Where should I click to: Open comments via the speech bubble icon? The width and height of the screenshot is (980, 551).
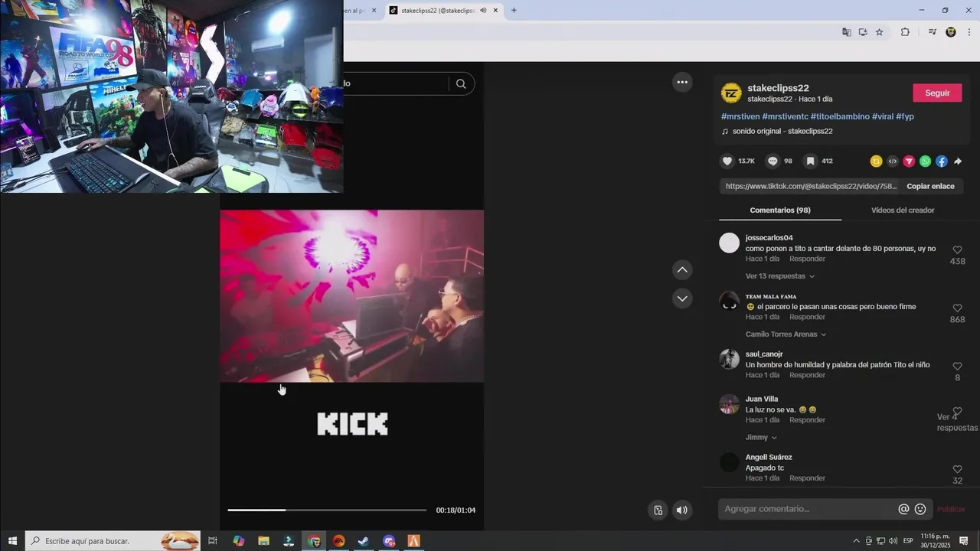773,161
